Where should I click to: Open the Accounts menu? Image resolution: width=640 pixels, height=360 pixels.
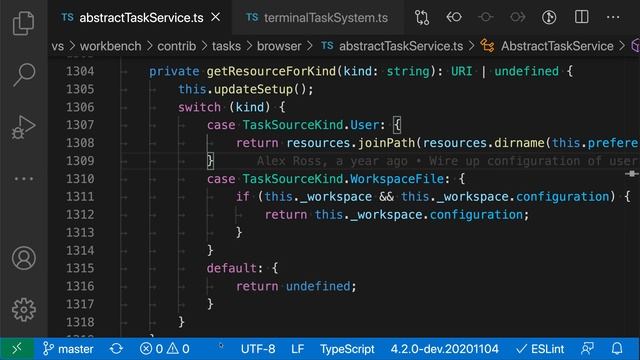(x=24, y=258)
